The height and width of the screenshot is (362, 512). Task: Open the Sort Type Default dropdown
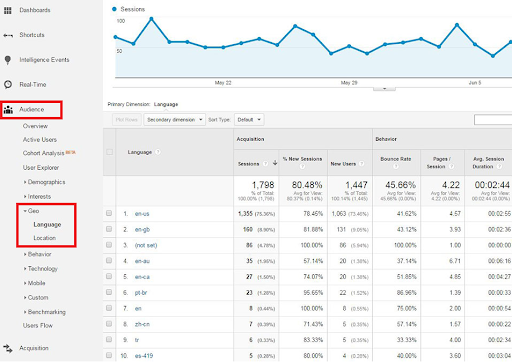pos(249,120)
